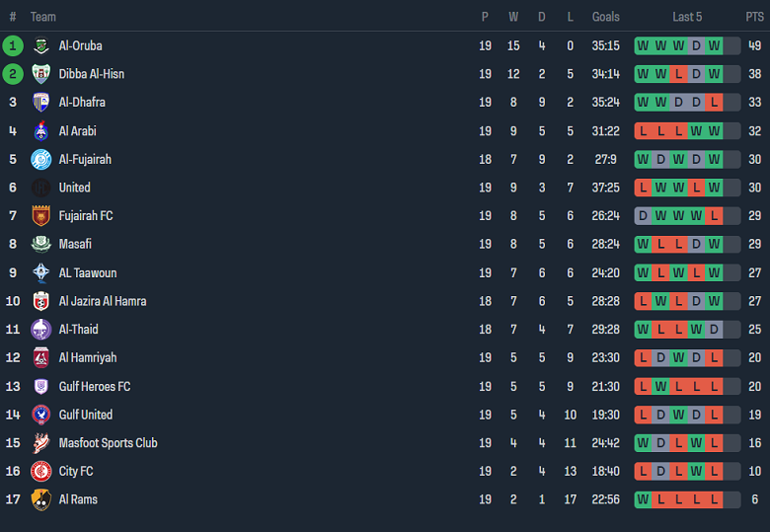
Task: Click the Al Arabi team badge
Action: (40, 131)
